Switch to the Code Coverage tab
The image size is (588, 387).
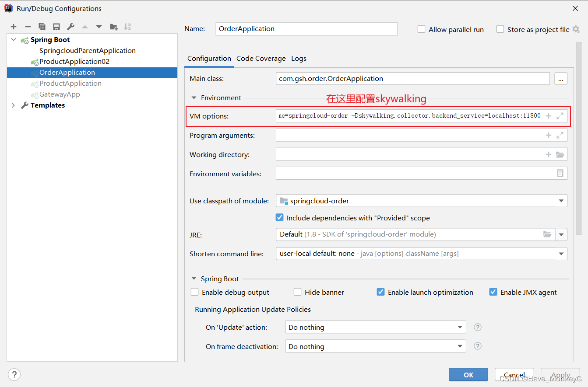pos(261,58)
